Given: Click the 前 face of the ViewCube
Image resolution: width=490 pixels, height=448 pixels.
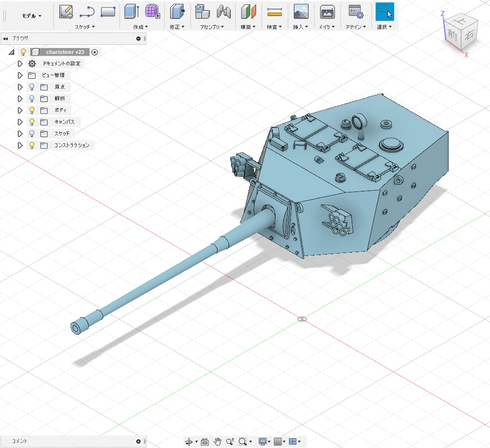Looking at the screenshot, I should [453, 35].
